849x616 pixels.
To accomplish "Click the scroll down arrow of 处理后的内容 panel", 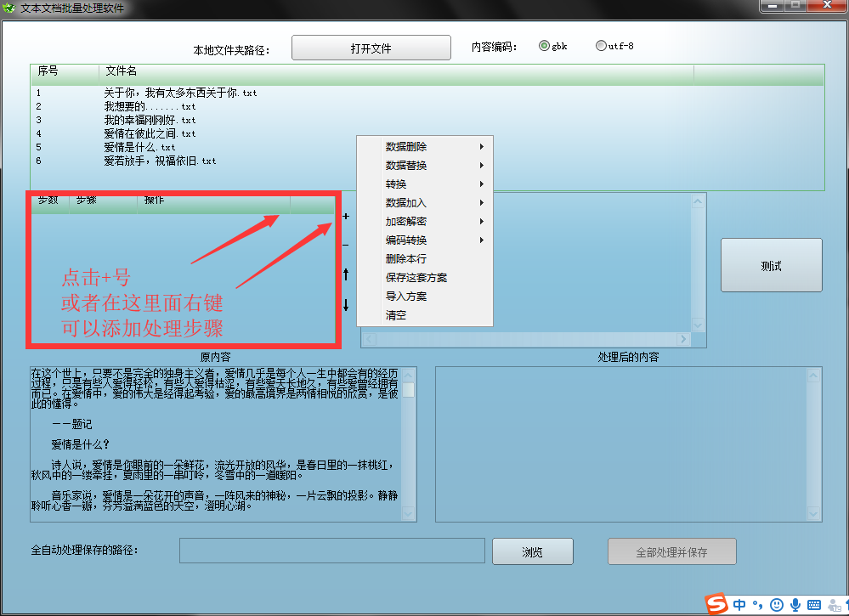I will click(x=813, y=513).
